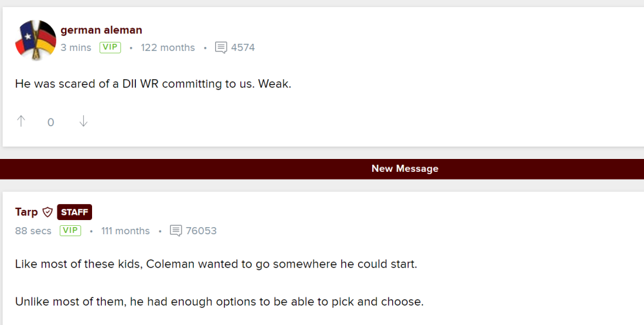644x325 pixels.
Task: Click the VIP badge on Tarp's post
Action: (x=70, y=230)
